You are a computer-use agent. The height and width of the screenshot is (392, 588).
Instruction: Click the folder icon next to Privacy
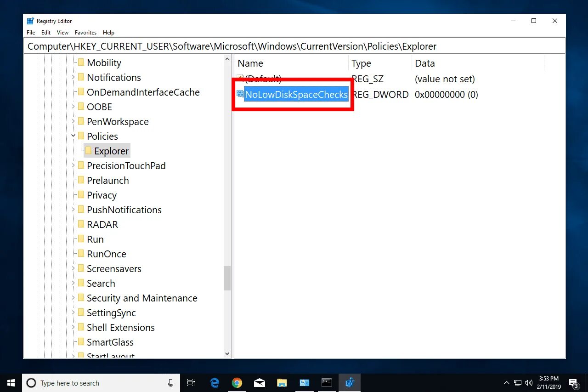pyautogui.click(x=81, y=195)
